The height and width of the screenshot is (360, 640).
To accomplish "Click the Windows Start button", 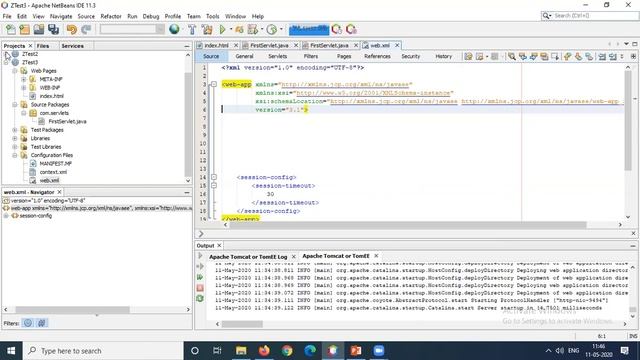I will pyautogui.click(x=11, y=351).
